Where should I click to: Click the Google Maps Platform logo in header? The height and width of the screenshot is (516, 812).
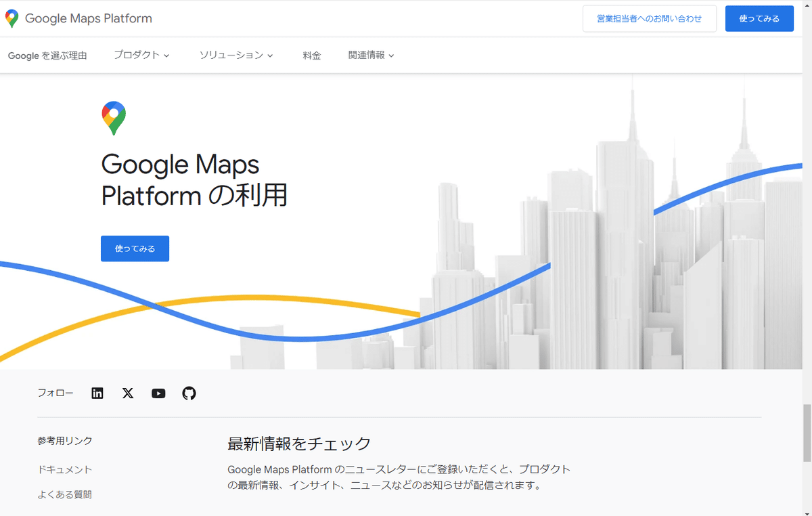[x=12, y=18]
